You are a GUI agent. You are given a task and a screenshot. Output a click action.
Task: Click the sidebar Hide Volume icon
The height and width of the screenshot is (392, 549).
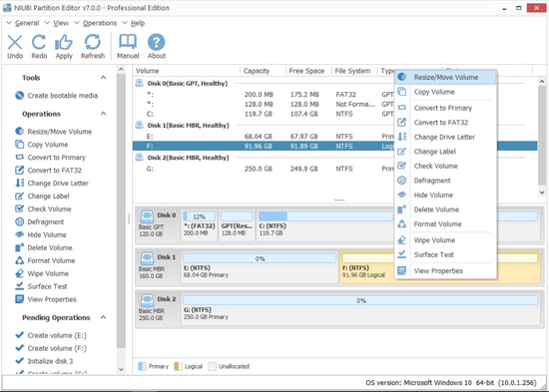(20, 234)
